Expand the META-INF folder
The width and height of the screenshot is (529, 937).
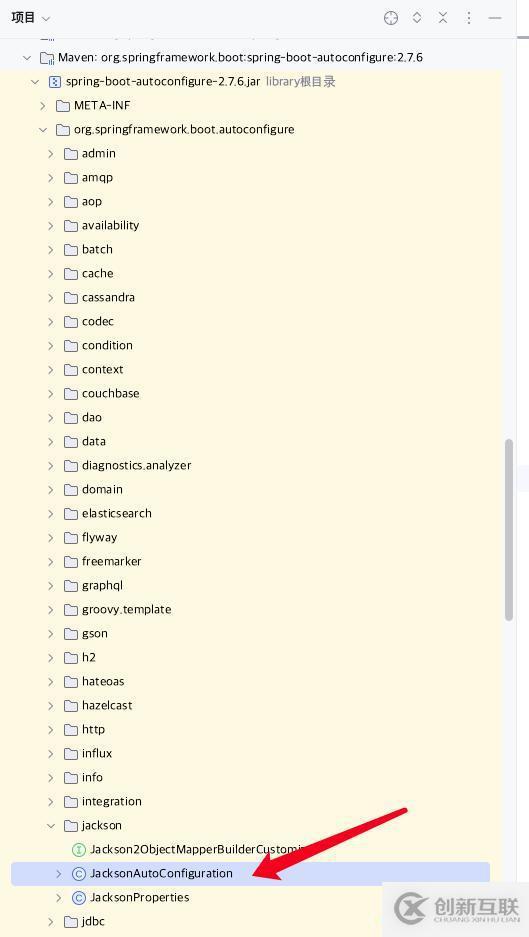pyautogui.click(x=42, y=106)
